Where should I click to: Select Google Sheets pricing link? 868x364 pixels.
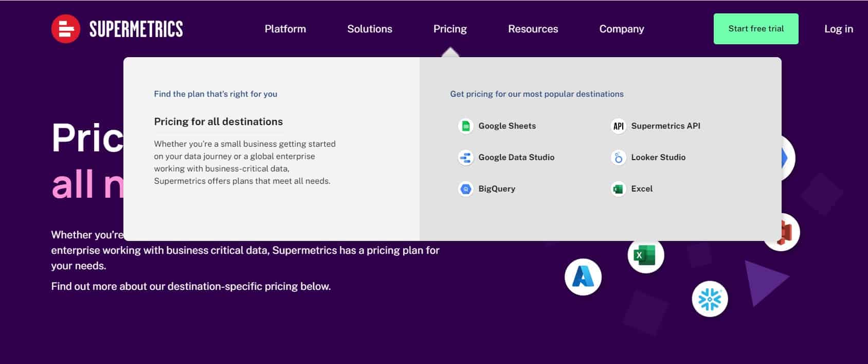coord(507,126)
